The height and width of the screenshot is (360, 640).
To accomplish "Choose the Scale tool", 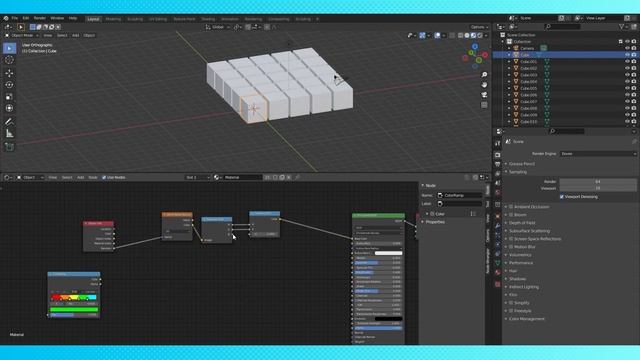I will pos(9,97).
